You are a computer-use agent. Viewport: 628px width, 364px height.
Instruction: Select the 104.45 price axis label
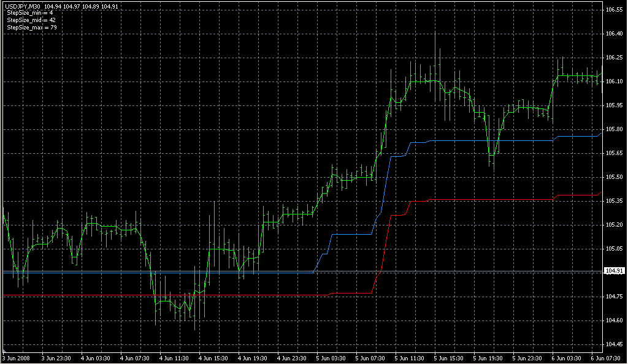pyautogui.click(x=614, y=344)
